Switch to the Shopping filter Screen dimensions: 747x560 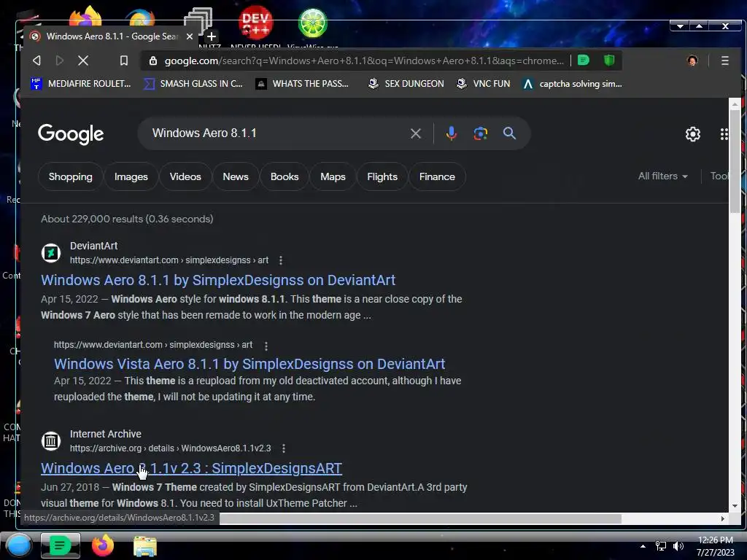(71, 176)
